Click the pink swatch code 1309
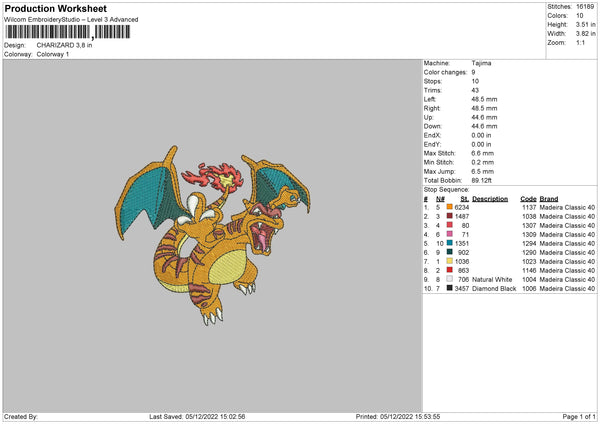 [450, 234]
